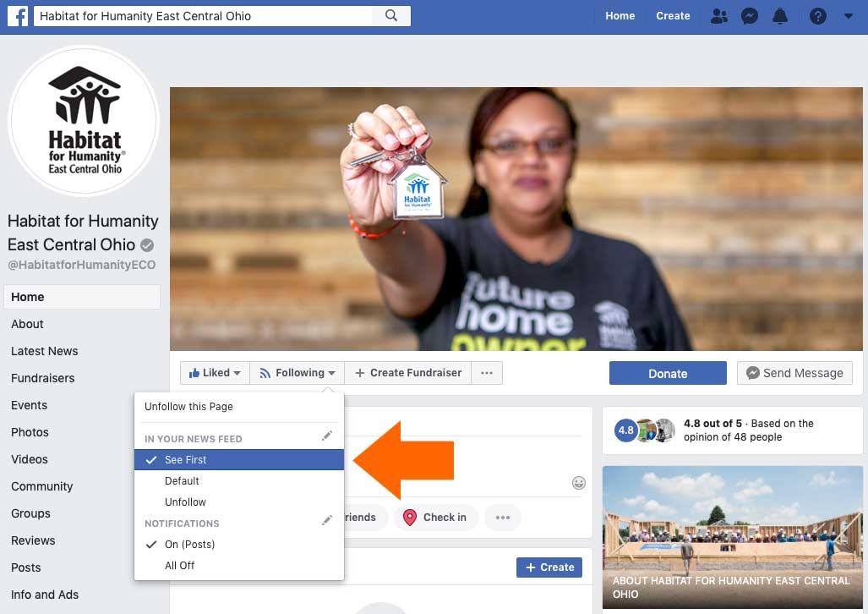Click the Create Fundraiser button

point(408,373)
